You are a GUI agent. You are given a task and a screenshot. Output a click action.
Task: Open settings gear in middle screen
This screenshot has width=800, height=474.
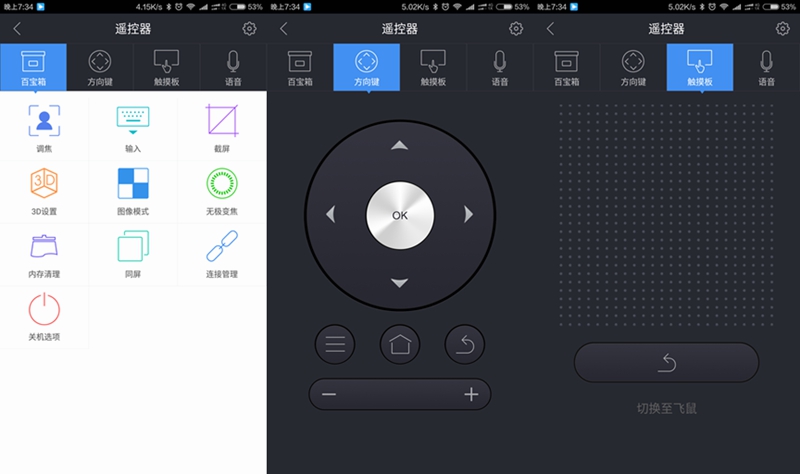[516, 29]
